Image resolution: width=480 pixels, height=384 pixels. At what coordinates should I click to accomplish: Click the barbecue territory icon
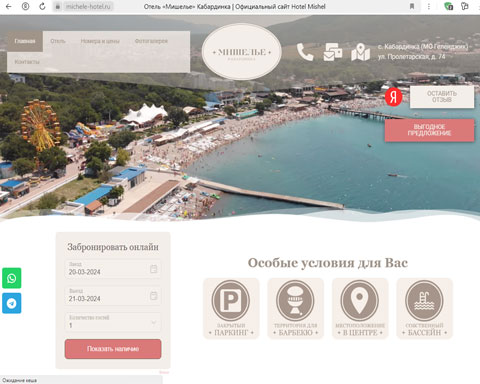(295, 301)
